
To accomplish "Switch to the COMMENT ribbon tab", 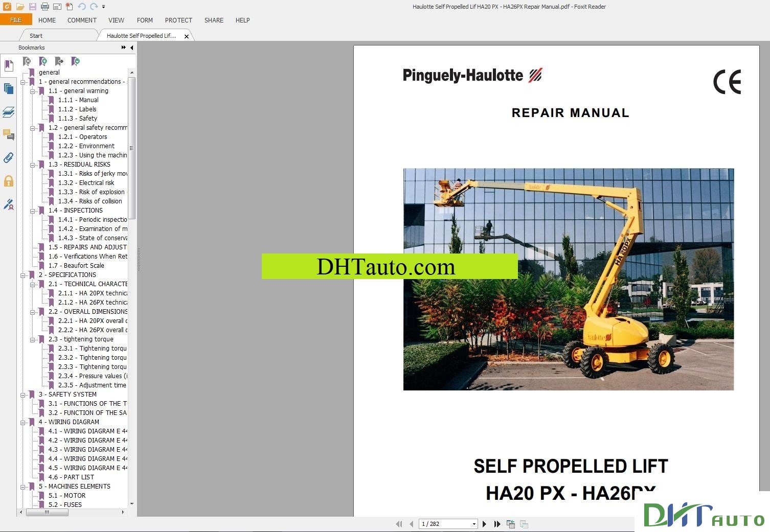I will coord(82,20).
